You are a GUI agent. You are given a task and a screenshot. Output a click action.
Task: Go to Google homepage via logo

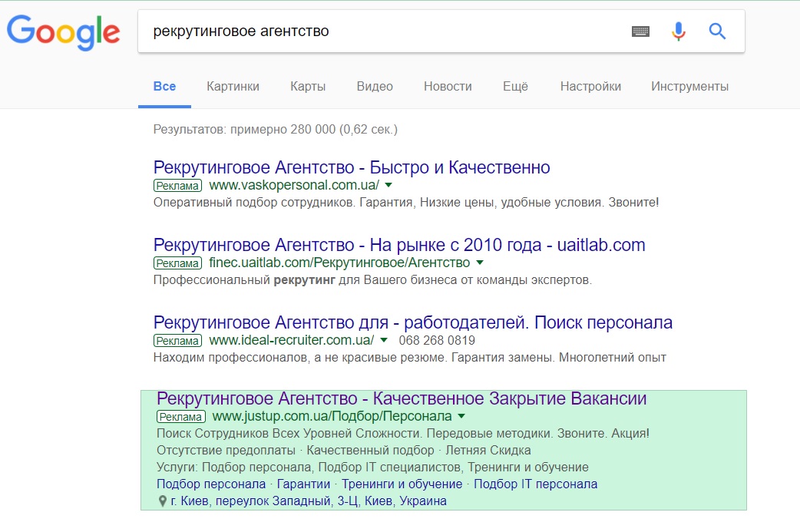point(63,32)
